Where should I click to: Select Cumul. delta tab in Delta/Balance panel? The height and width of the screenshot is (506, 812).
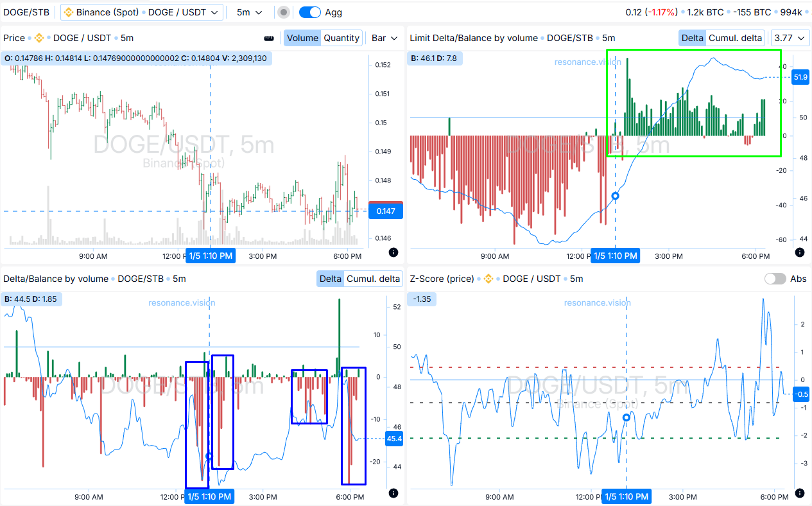(x=373, y=279)
